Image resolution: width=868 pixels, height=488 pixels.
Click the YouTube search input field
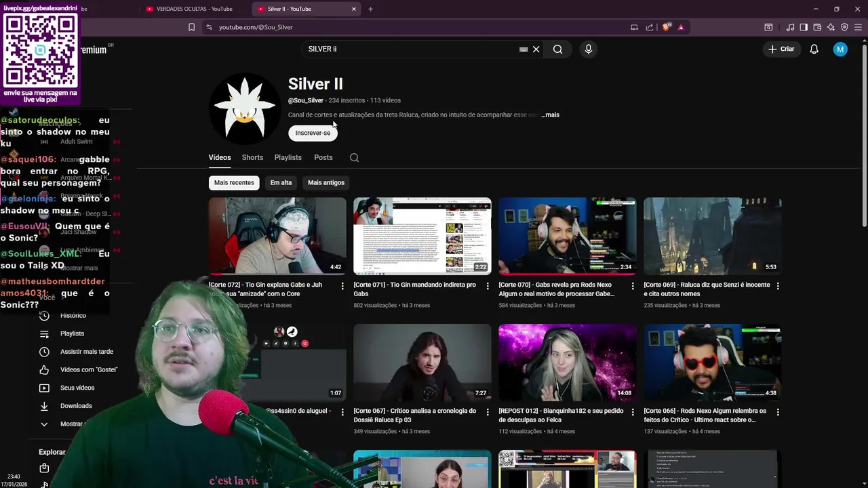tap(410, 49)
